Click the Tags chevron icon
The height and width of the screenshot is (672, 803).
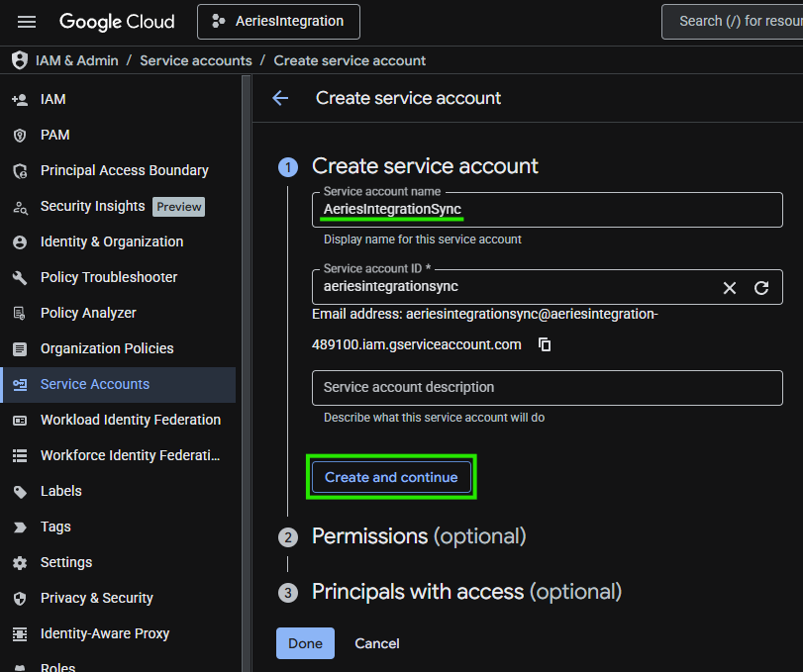click(20, 528)
